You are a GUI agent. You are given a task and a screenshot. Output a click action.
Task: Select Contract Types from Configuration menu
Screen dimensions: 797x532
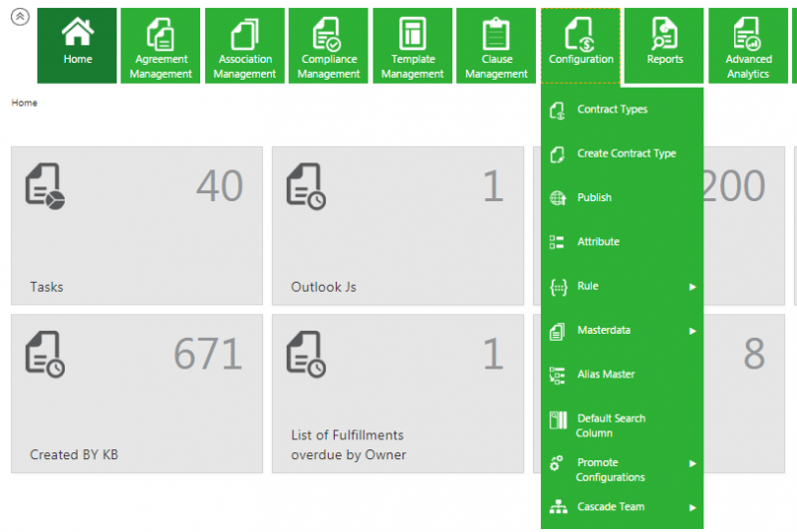(x=612, y=110)
